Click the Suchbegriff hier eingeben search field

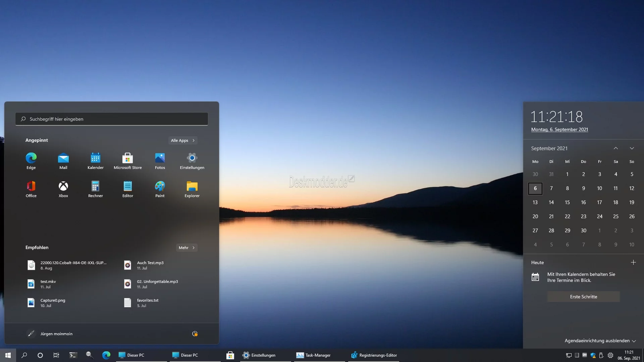pyautogui.click(x=112, y=119)
